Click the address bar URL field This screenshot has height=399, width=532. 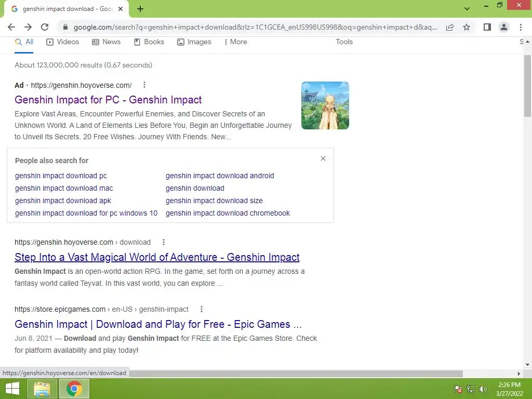(255, 27)
